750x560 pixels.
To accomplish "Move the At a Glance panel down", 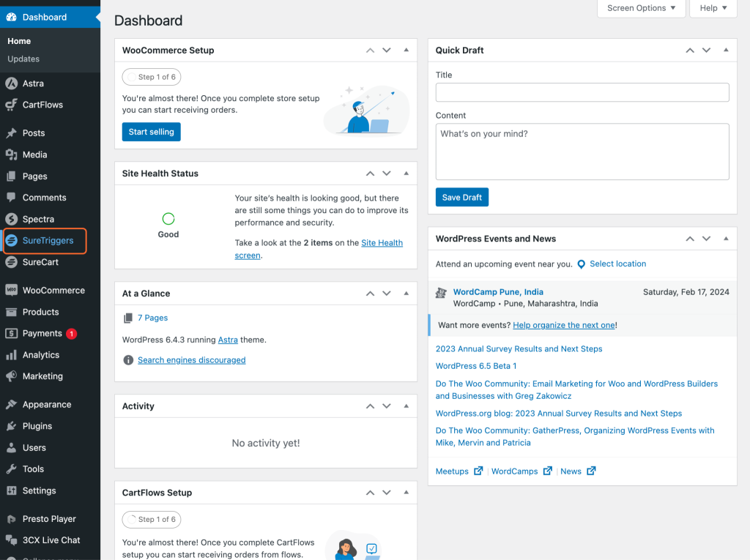I will [x=387, y=294].
